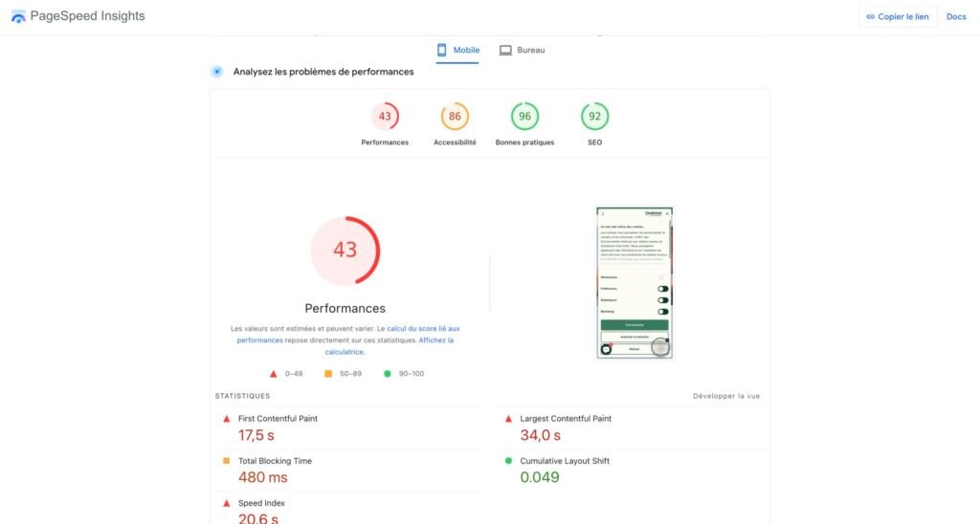Open the Docs link

pos(956,16)
